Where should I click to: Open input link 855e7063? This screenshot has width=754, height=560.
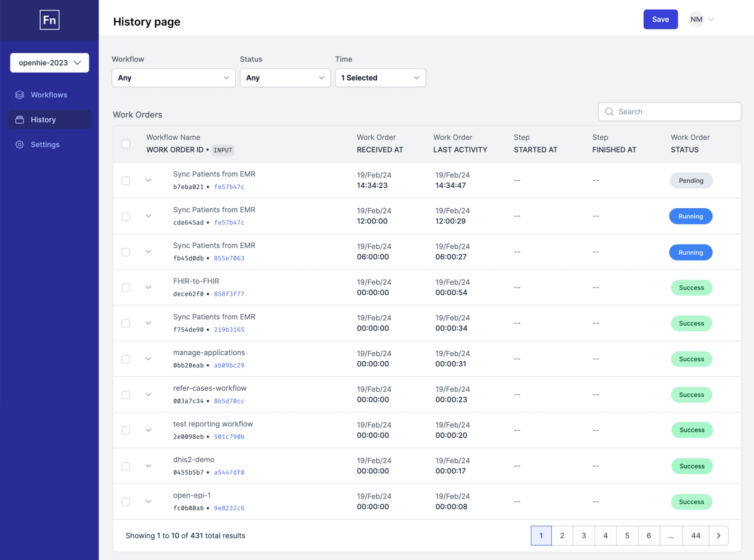pyautogui.click(x=229, y=258)
